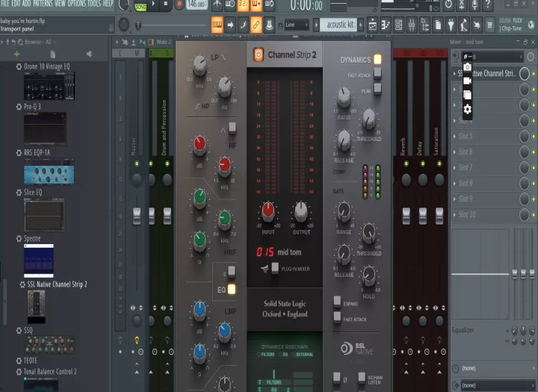Click the red INPUT gain knob
This screenshot has height=392, width=538.
268,211
